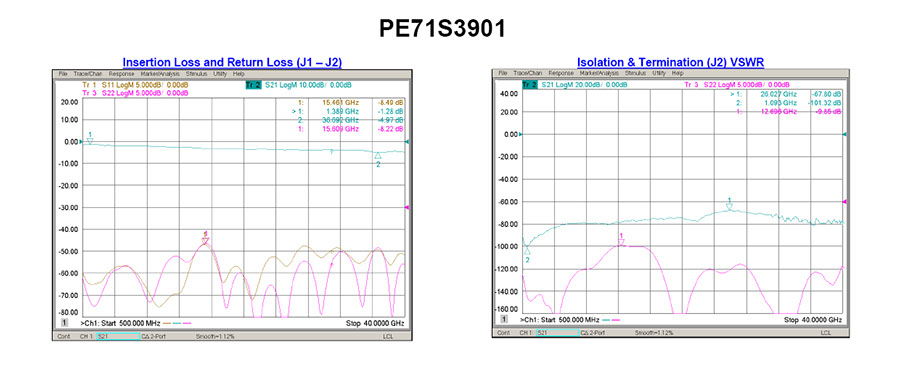This screenshot has height=381, width=900.
Task: Open Utility menu in Isolation VSWR window
Action: point(660,73)
